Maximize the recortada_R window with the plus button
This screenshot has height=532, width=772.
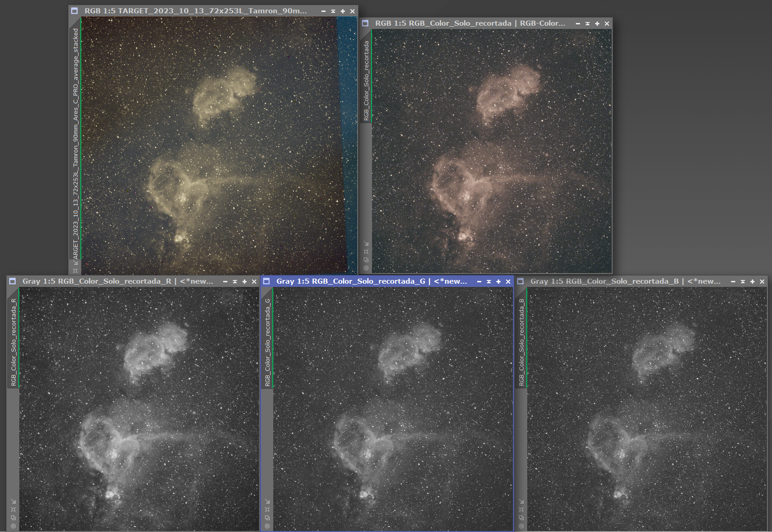(x=244, y=281)
